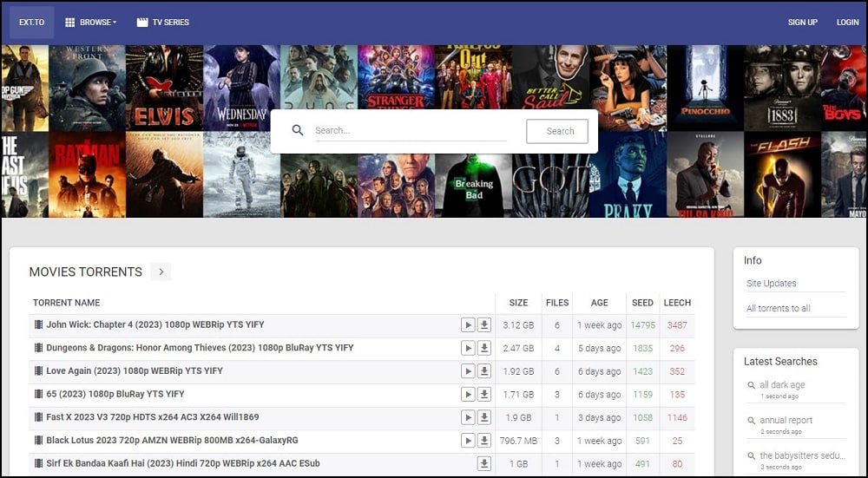This screenshot has width=868, height=478.
Task: Click the magnifier icon in search box
Action: click(298, 130)
